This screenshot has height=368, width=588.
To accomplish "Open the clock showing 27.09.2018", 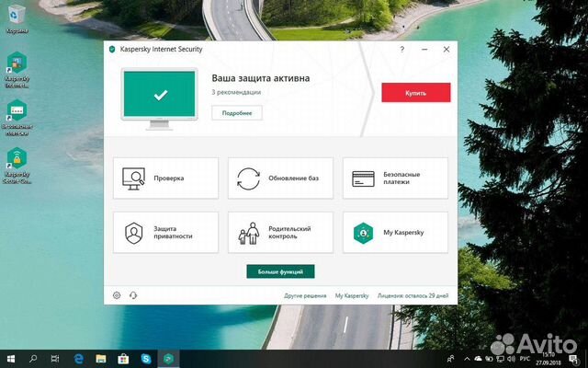I will [x=548, y=359].
